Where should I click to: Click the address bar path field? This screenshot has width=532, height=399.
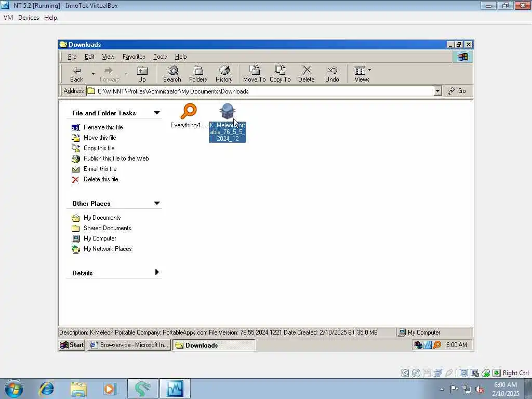coord(260,91)
